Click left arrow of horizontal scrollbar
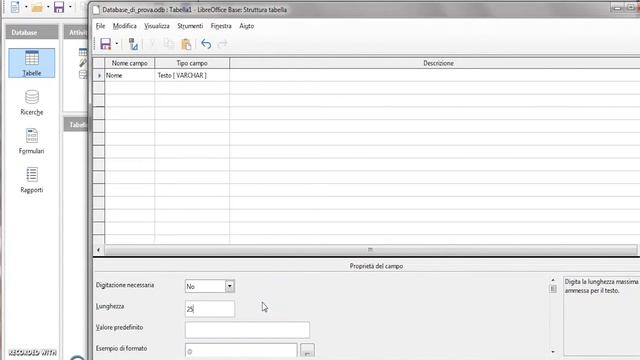This screenshot has height=360, width=640. tap(98, 250)
